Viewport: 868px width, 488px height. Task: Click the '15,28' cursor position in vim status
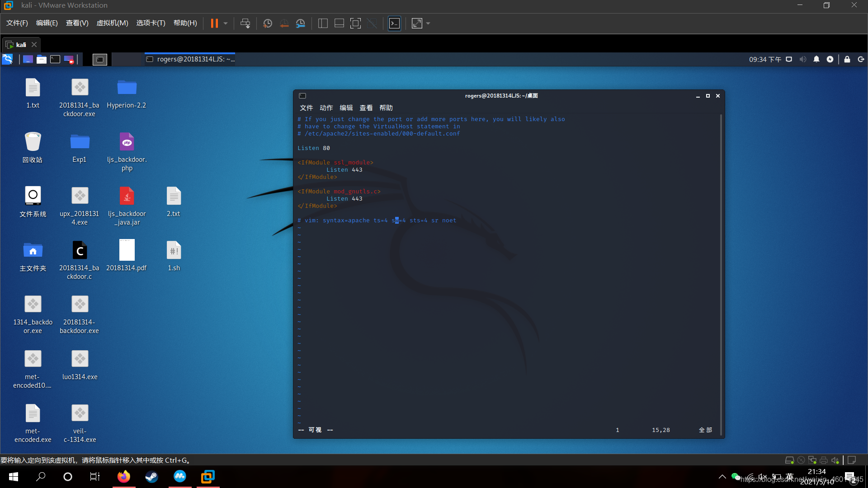(661, 430)
